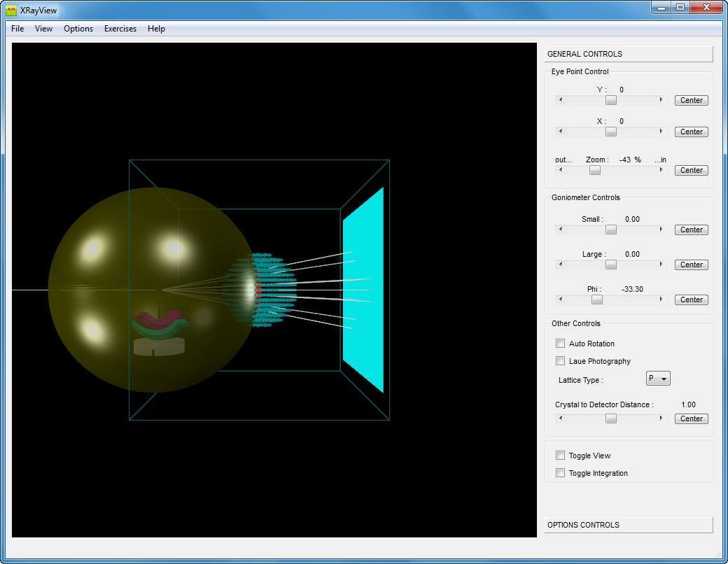
Task: Minimize the XRayView window
Action: pos(661,8)
